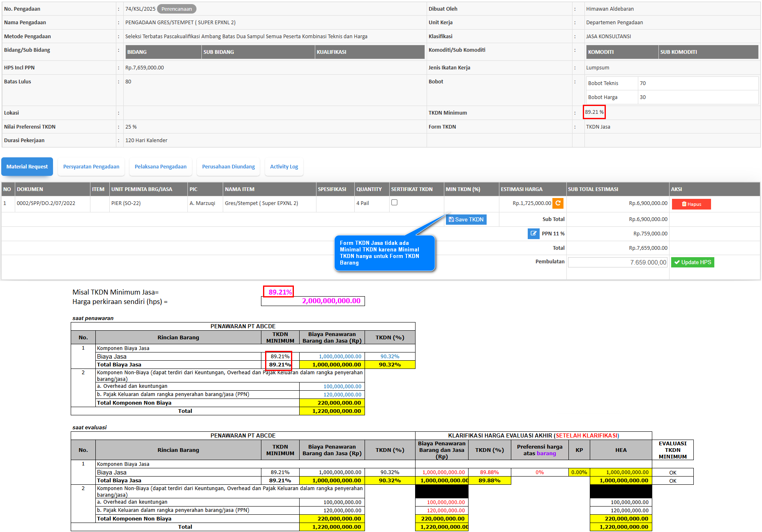The image size is (762, 532).
Task: Click the orange refresh icon beside Rp.1,725,000.00
Action: point(558,203)
